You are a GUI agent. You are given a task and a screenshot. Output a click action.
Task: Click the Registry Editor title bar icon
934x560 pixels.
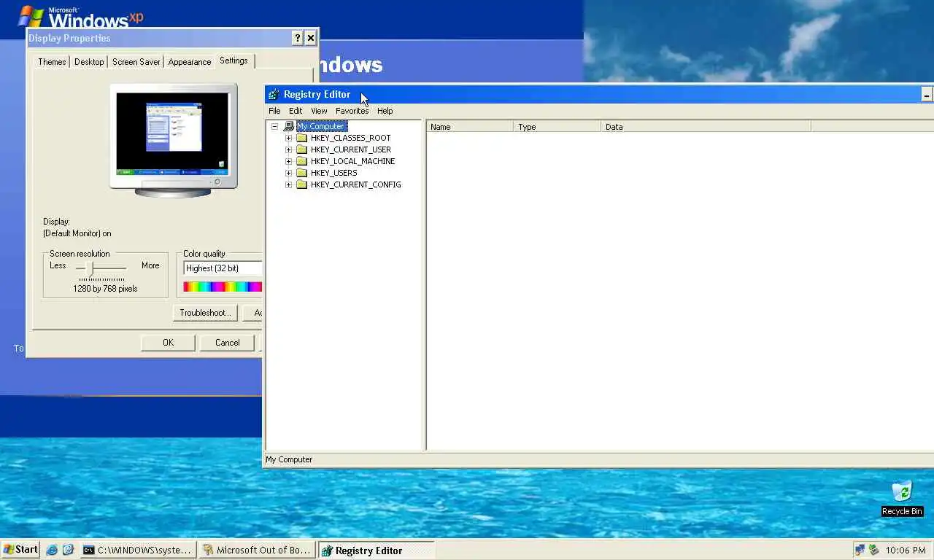(274, 94)
